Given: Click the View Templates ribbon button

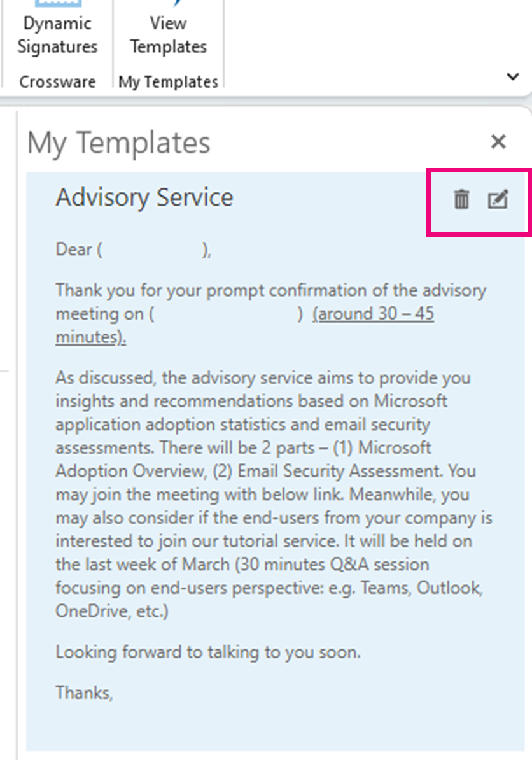Looking at the screenshot, I should pyautogui.click(x=168, y=29).
